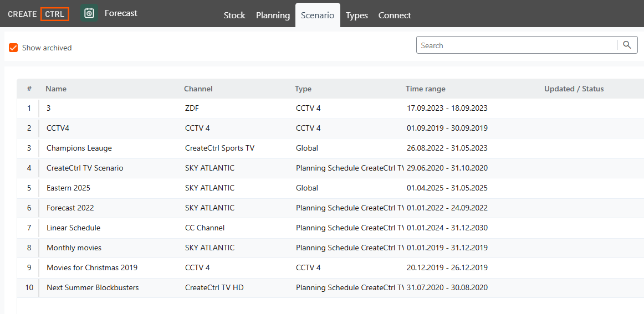Click the ZDF channel cell
Viewport: 644px width, 314px height.
(x=192, y=109)
